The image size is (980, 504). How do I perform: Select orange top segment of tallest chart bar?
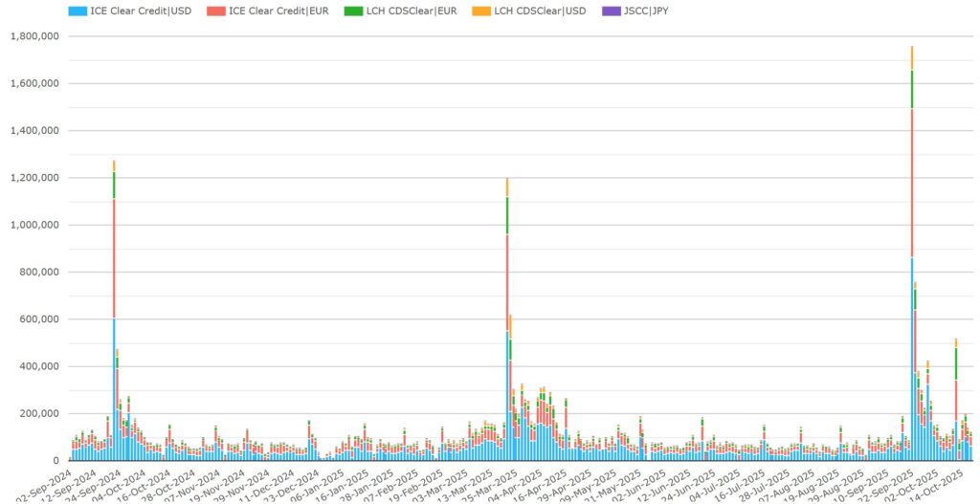(912, 57)
